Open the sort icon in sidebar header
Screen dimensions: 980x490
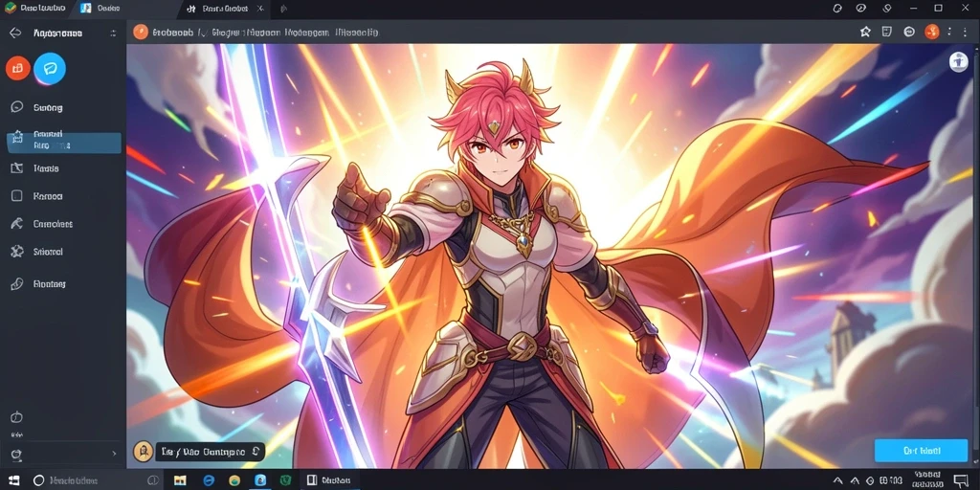tap(113, 33)
